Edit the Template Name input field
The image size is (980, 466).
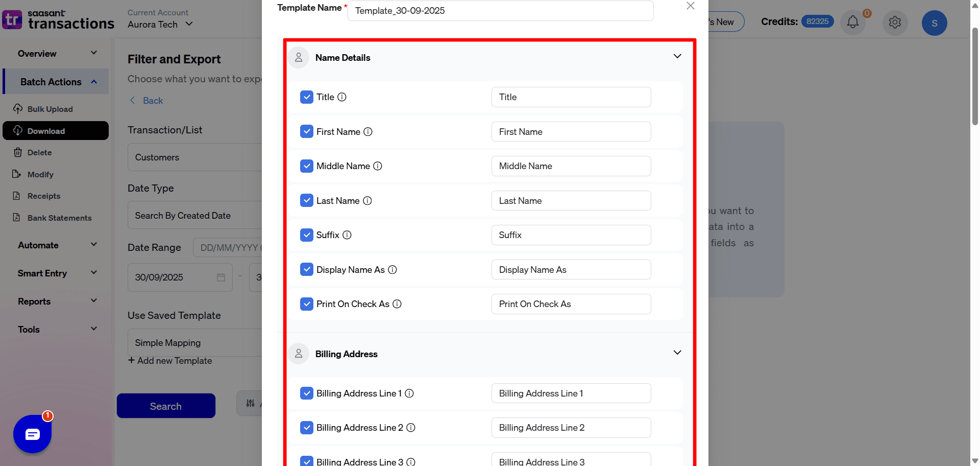[x=500, y=10]
